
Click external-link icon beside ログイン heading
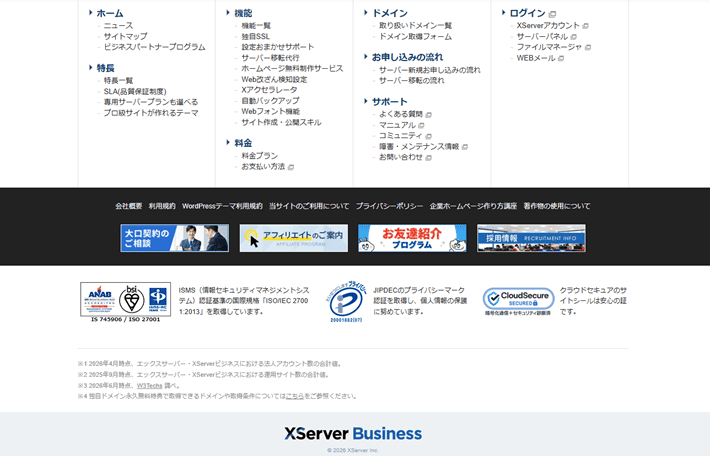pos(552,14)
